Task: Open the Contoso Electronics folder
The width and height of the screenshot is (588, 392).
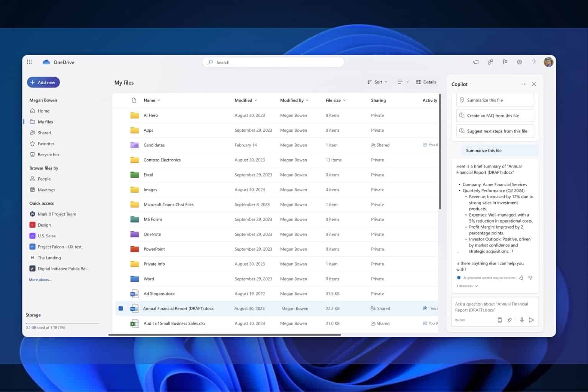Action: point(162,160)
